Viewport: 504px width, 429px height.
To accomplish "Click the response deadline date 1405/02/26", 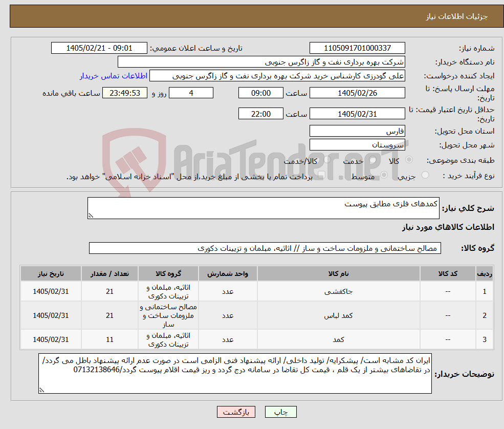I will tap(357, 93).
